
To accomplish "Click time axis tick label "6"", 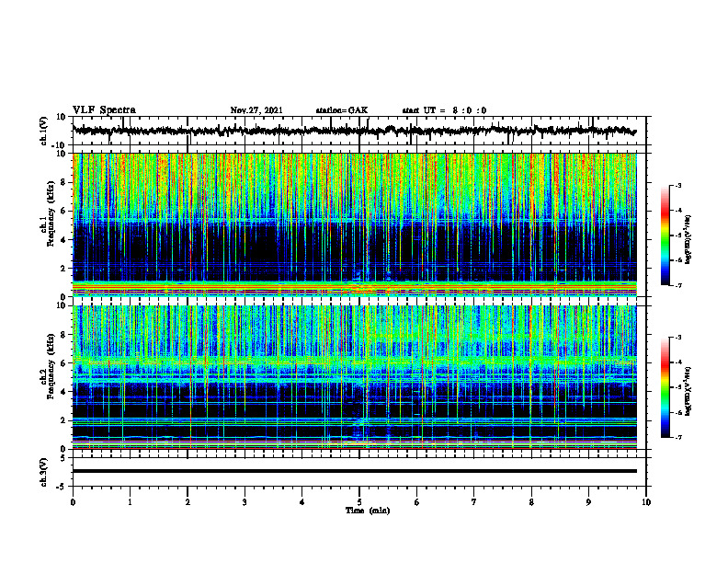I will click(x=417, y=502).
